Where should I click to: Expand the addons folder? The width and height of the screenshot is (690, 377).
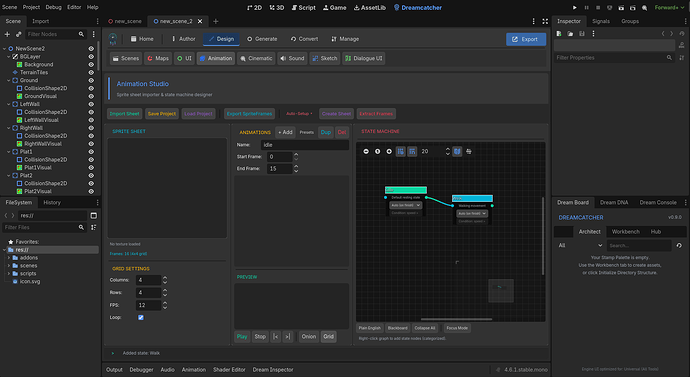tap(8, 258)
